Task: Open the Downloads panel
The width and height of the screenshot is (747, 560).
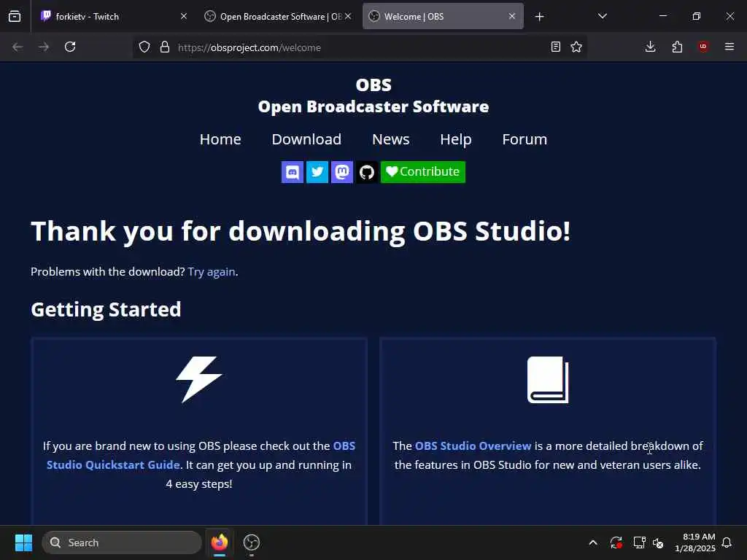Action: tap(650, 47)
